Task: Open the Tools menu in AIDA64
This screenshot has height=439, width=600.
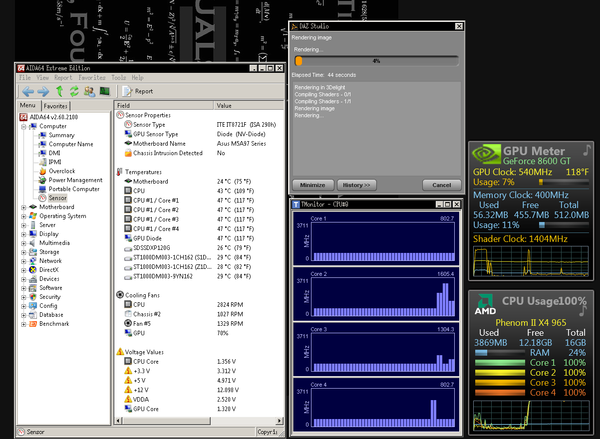Action: [x=119, y=77]
